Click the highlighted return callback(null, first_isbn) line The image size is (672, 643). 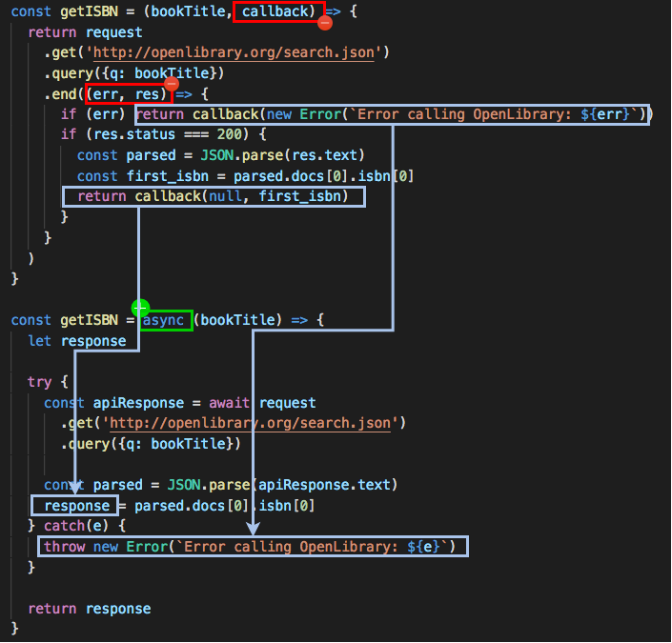[213, 196]
